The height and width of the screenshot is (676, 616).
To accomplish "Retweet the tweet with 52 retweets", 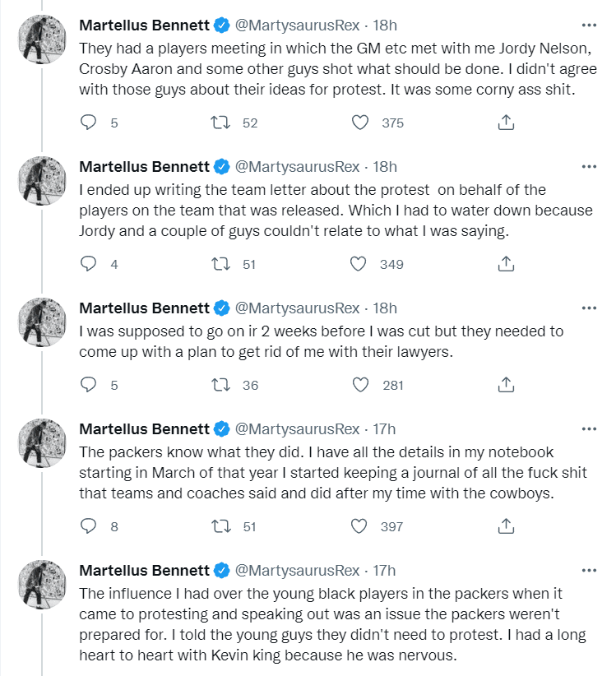I will coord(219,123).
